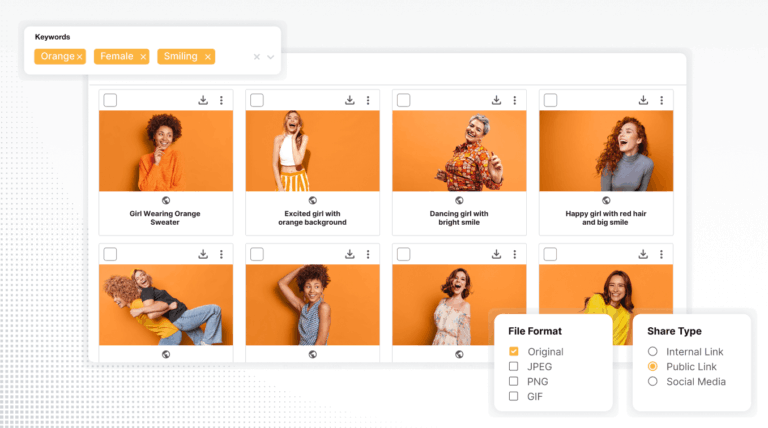Click globe icon under Dancing girl image
Screen dimensions: 768x428
pyautogui.click(x=459, y=200)
